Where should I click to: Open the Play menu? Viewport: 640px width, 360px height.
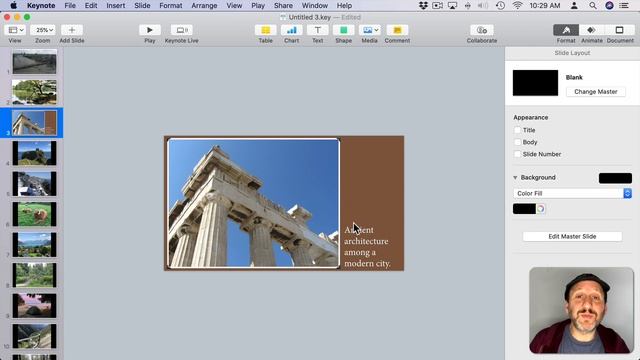[258, 5]
